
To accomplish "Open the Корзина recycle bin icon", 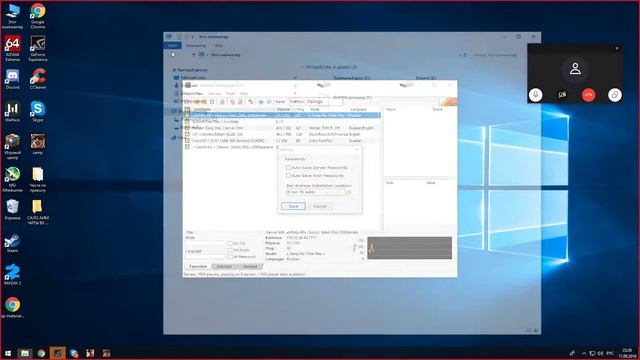I will [x=12, y=210].
